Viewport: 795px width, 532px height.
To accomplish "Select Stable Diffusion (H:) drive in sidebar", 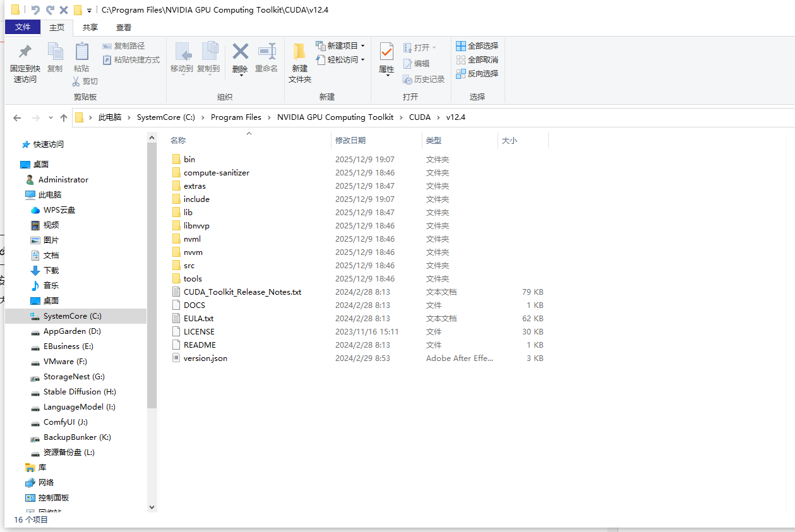I will [x=79, y=392].
